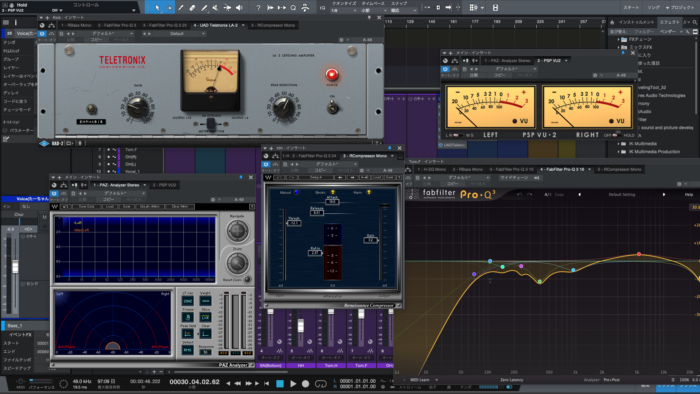Toggle the Teletronix Emphasis screw
This screenshot has height=394, width=700.
click(92, 108)
